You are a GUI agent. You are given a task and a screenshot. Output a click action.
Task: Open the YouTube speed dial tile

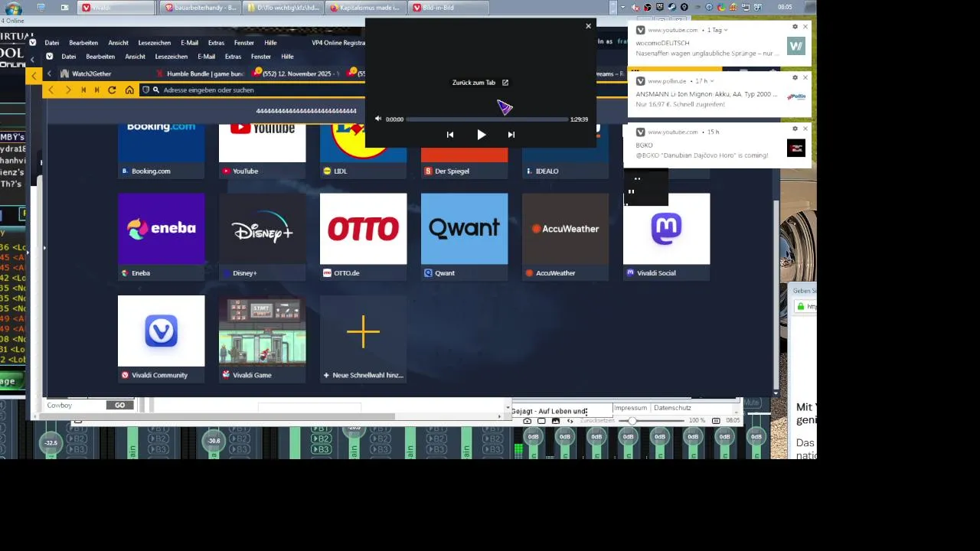tap(262, 151)
